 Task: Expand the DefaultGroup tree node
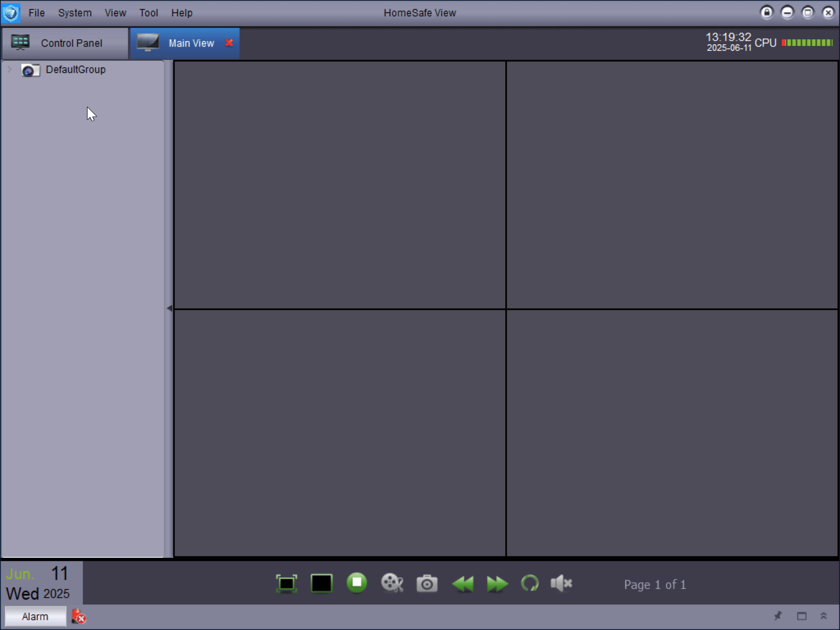click(x=9, y=69)
